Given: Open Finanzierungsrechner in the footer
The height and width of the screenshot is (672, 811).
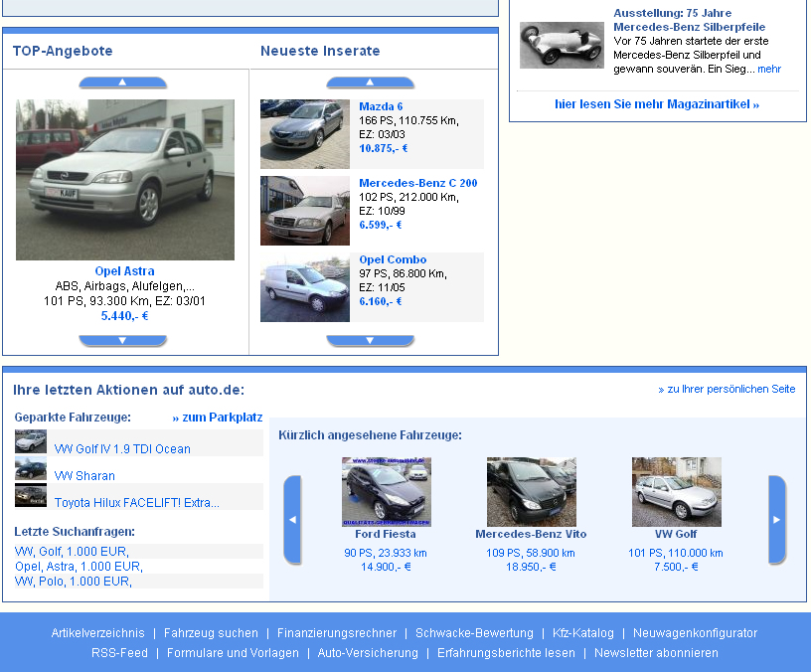Looking at the screenshot, I should (337, 633).
